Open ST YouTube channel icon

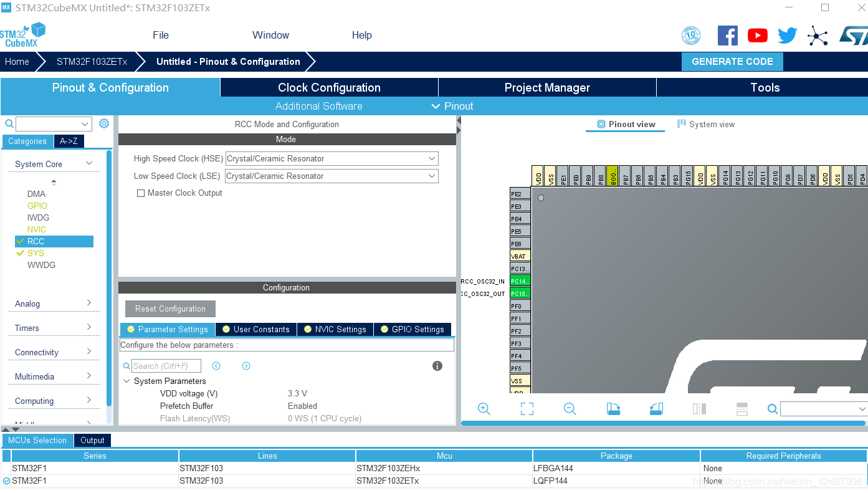point(758,36)
